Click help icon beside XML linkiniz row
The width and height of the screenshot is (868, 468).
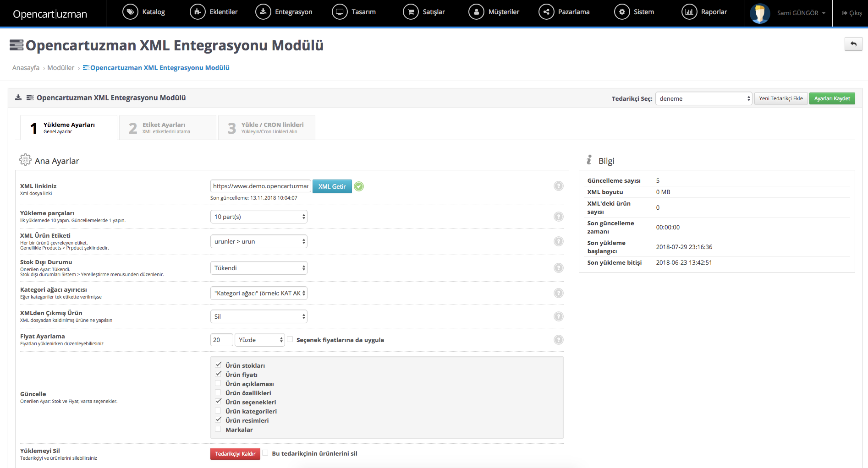click(558, 186)
